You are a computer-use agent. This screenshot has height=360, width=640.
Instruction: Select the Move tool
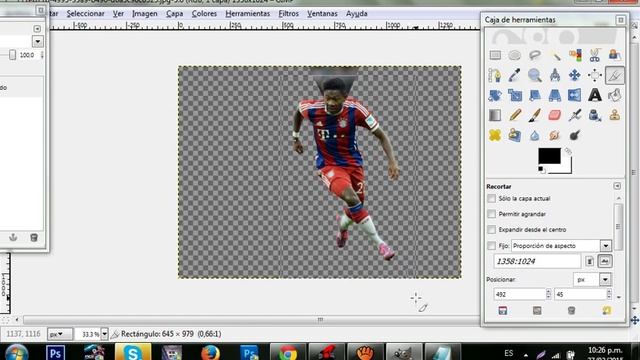[x=575, y=75]
